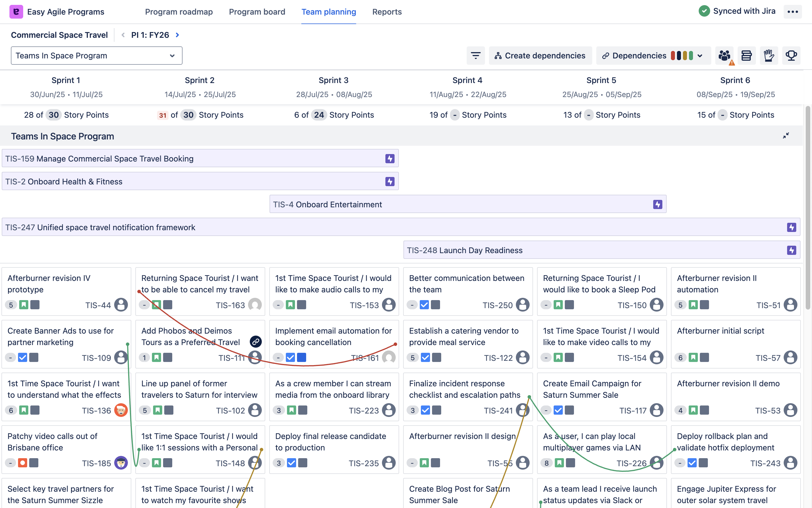Click lightning icon on TIS-4 Onboard Entertainment
The width and height of the screenshot is (812, 508).
coord(657,204)
